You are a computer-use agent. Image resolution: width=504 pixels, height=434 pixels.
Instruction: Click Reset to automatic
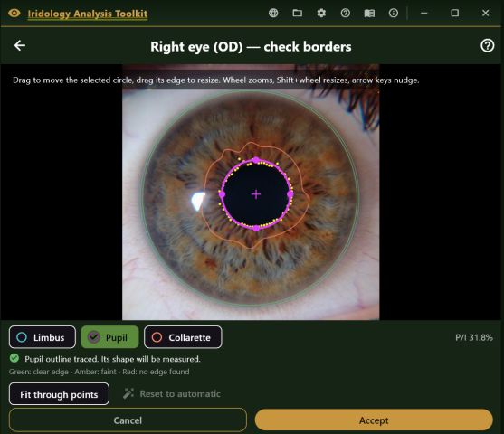(172, 394)
